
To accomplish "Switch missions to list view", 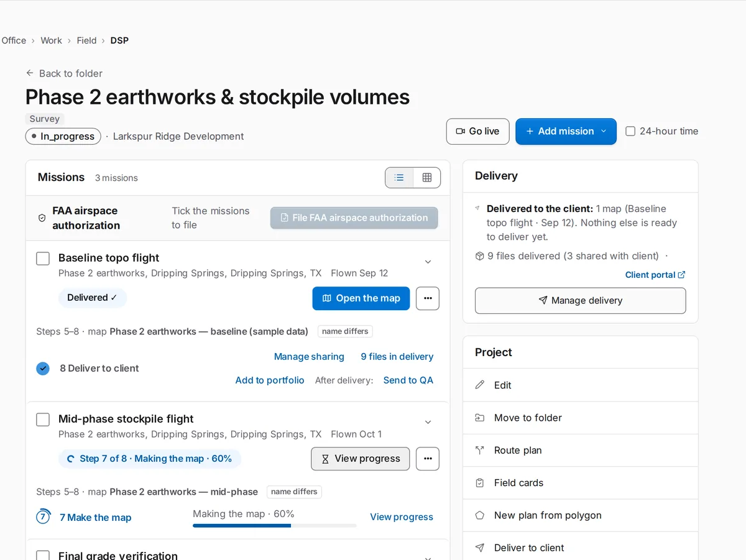I will (399, 178).
